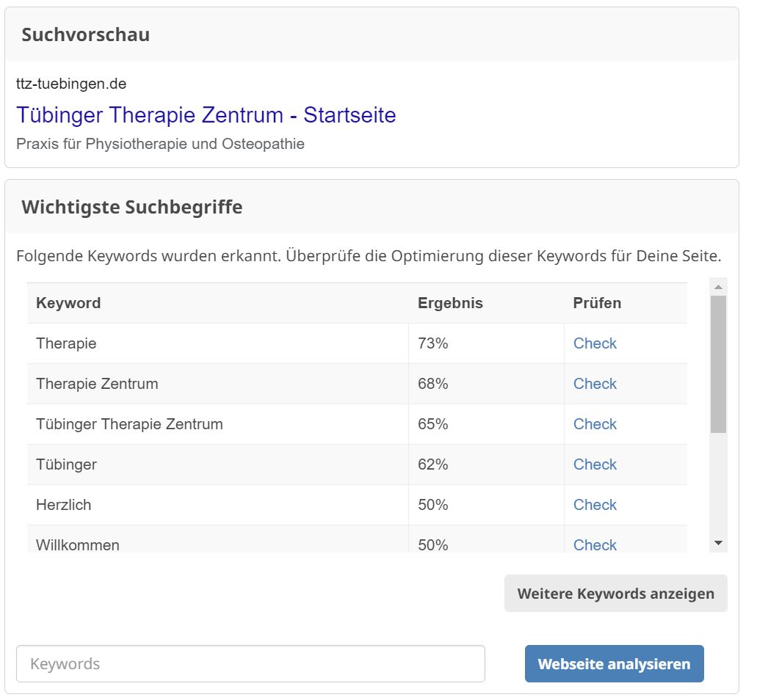Screen dimensions: 757x700
Task: Click the Check link for Therapie Zentrum
Action: 595,384
